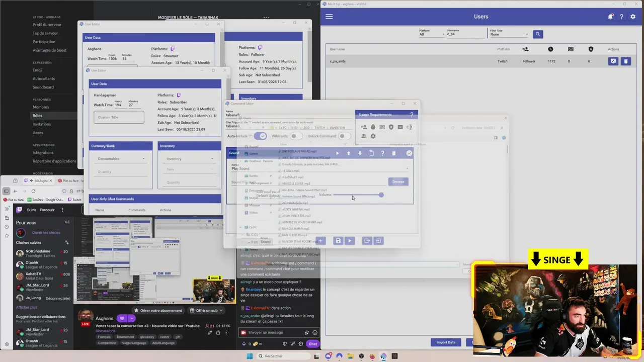Open the Consumables dropdown in User Editor
644x362 pixels.
pyautogui.click(x=121, y=159)
